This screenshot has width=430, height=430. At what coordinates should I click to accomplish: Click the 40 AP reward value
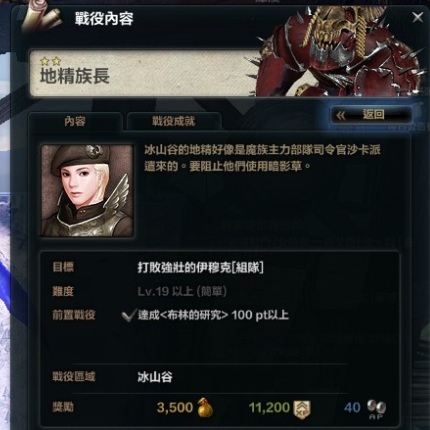pyautogui.click(x=352, y=408)
